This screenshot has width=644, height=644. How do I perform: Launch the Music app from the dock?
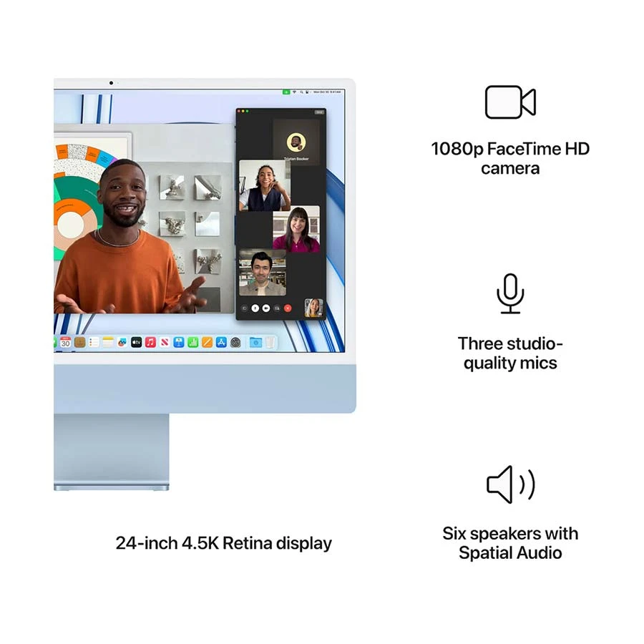[x=150, y=342]
